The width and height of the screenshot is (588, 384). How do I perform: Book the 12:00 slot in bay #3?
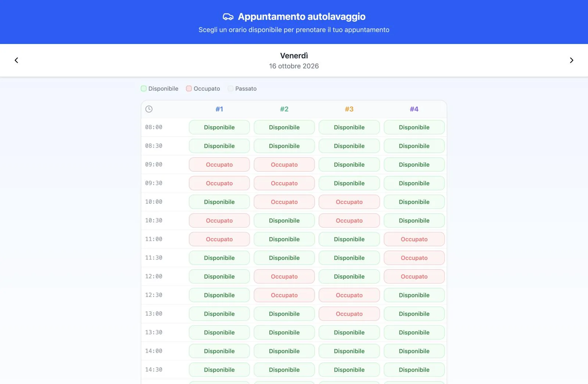(x=349, y=276)
